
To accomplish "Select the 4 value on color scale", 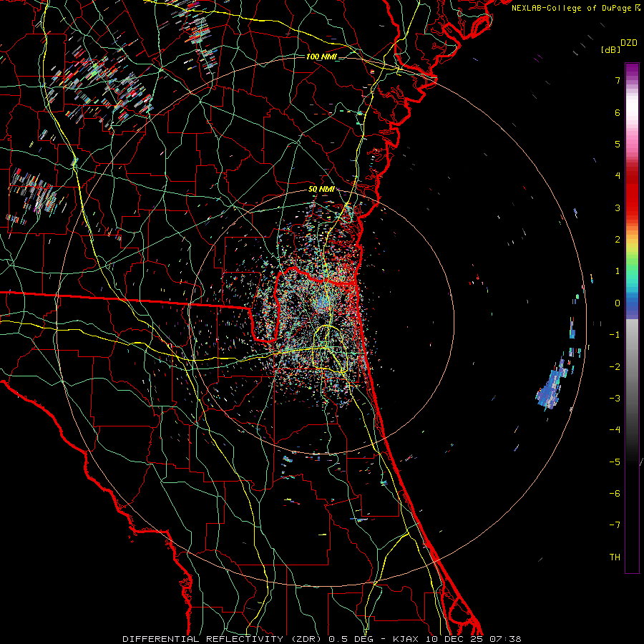I will [618, 176].
